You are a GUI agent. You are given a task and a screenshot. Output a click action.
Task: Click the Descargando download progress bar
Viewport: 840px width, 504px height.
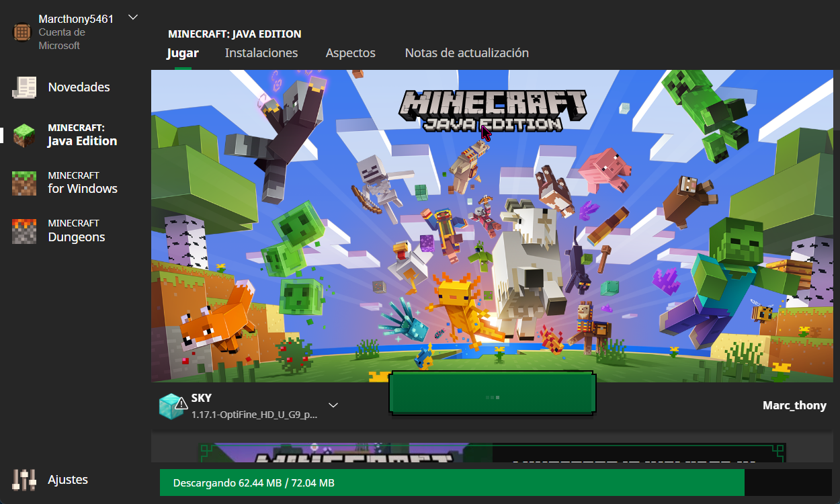(496, 482)
